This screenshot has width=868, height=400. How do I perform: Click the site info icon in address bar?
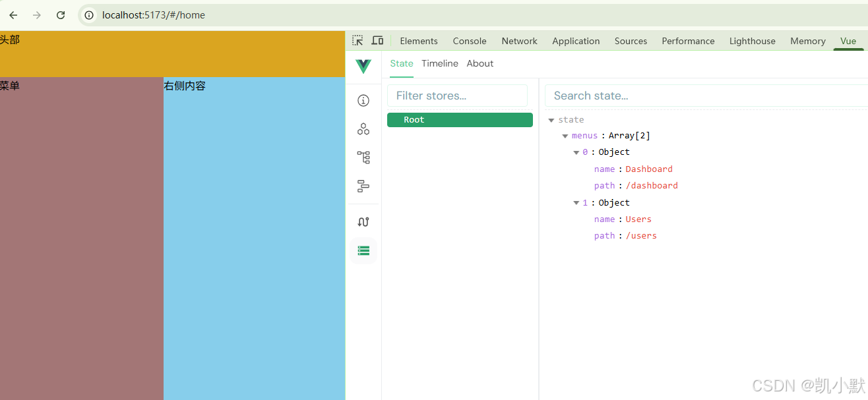point(89,15)
